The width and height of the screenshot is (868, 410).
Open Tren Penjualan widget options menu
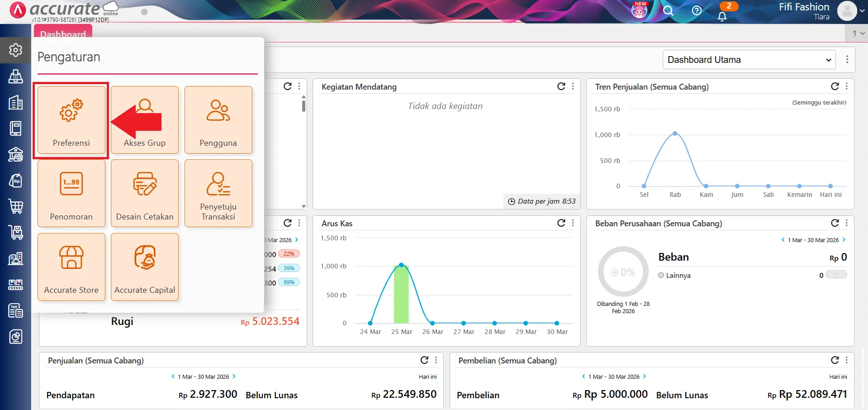[846, 86]
